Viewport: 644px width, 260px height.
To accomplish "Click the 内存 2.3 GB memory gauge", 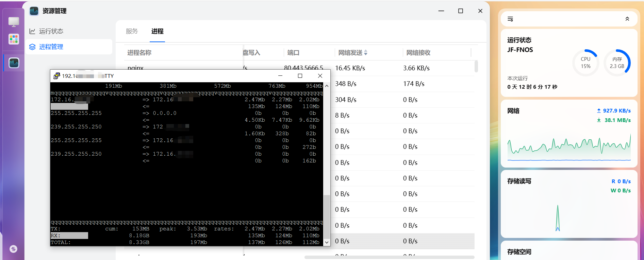I will 617,63.
